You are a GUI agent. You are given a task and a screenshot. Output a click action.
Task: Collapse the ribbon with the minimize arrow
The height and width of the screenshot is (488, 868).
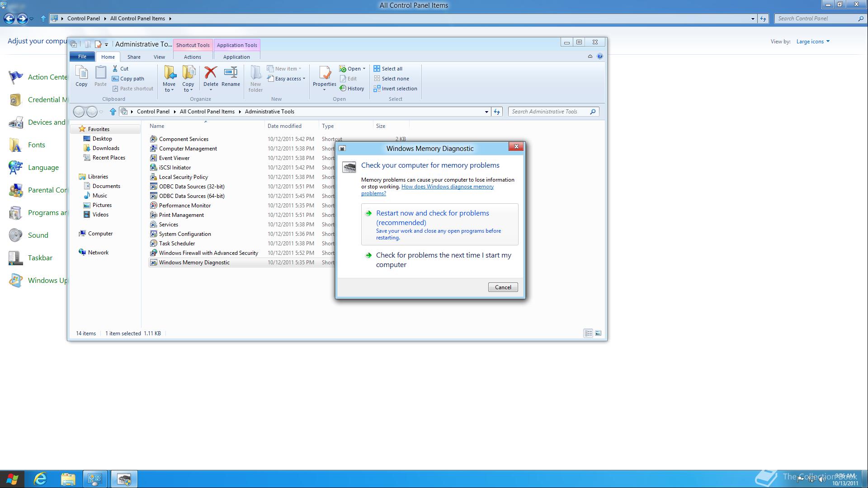pyautogui.click(x=590, y=56)
